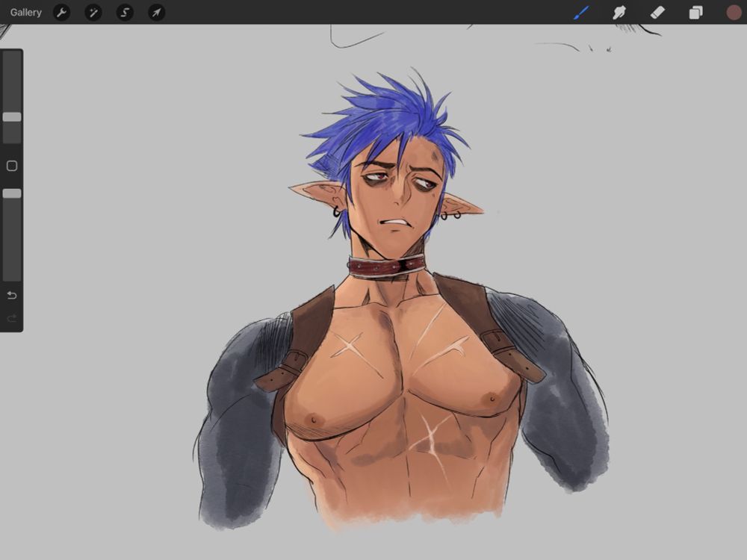The height and width of the screenshot is (560, 747).
Task: Open the Layers panel
Action: coord(695,13)
